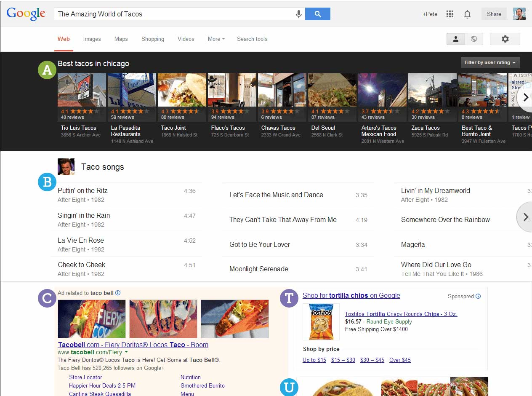The image size is (532, 396).
Task: Click the +Pete profile link
Action: tap(430, 14)
